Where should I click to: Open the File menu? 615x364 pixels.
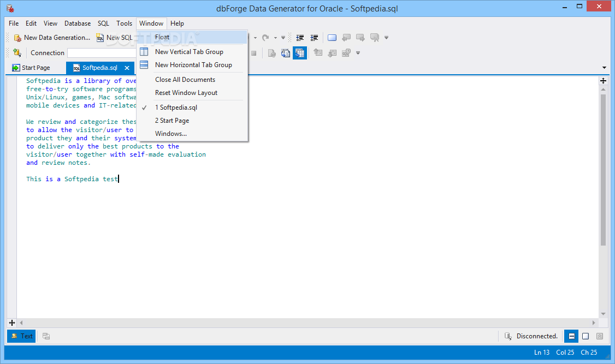click(14, 23)
